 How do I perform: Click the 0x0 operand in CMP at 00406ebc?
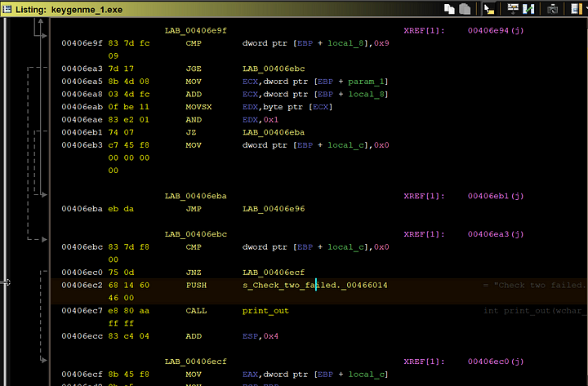(x=381, y=247)
